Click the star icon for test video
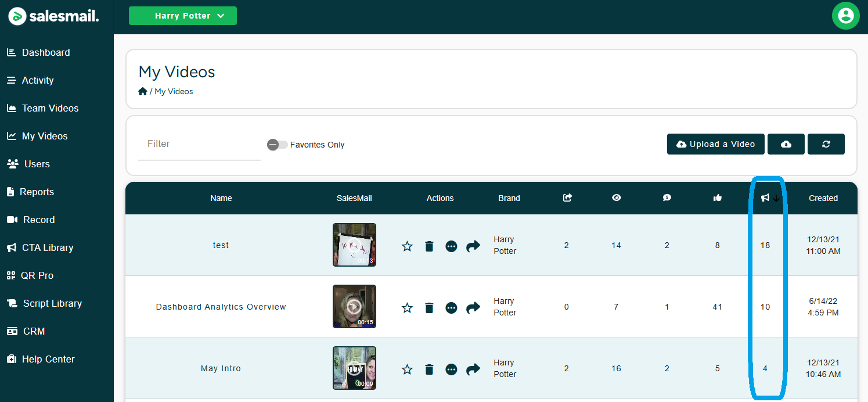 point(407,246)
